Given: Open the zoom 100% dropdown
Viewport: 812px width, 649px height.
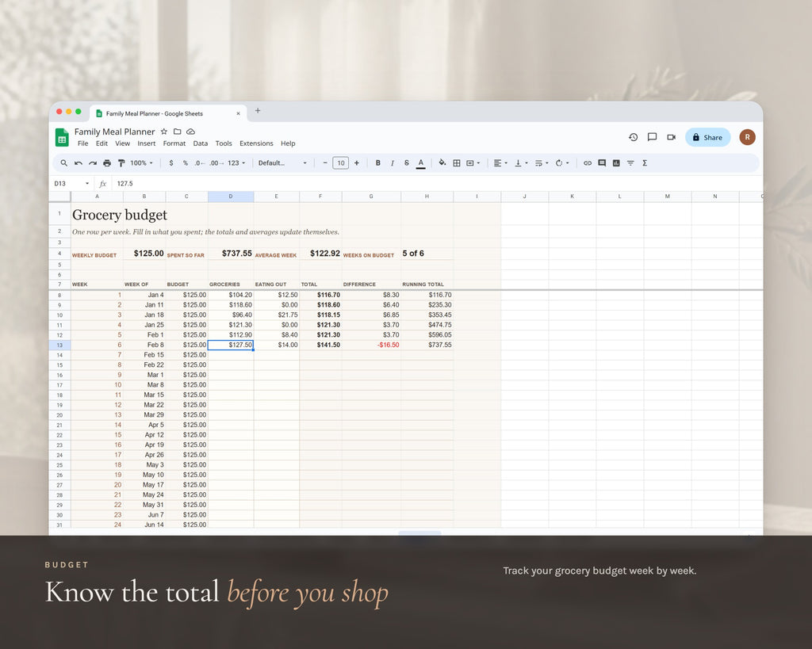Looking at the screenshot, I should pyautogui.click(x=141, y=163).
